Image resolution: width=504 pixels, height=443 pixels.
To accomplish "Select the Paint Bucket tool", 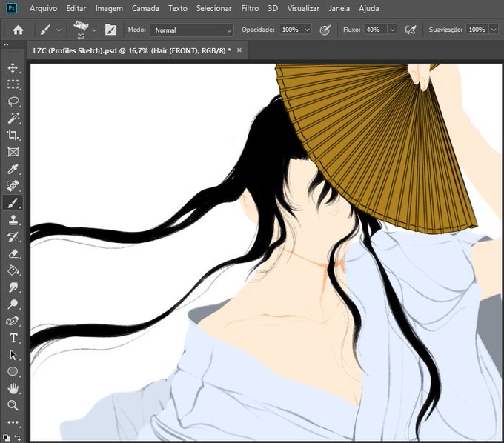I will pyautogui.click(x=13, y=270).
